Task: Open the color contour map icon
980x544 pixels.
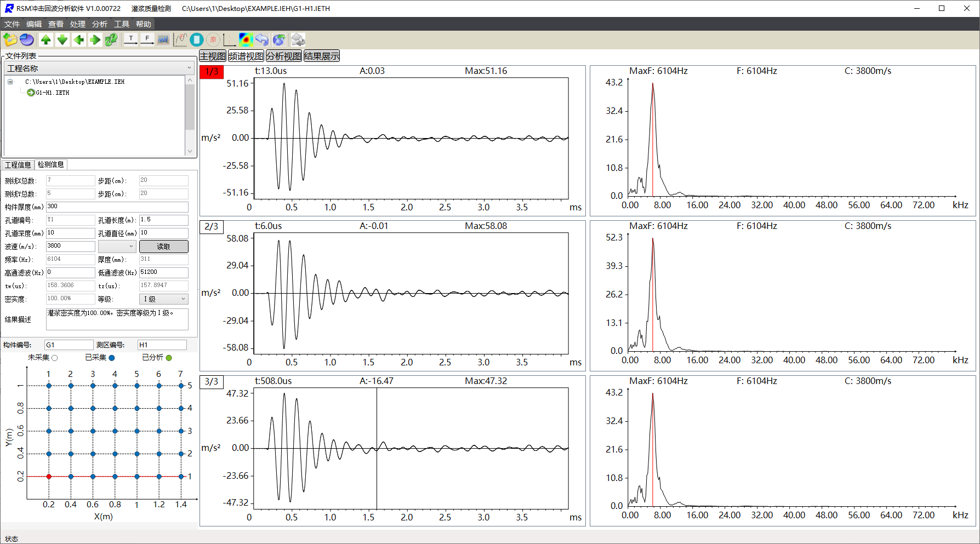Action: [246, 39]
